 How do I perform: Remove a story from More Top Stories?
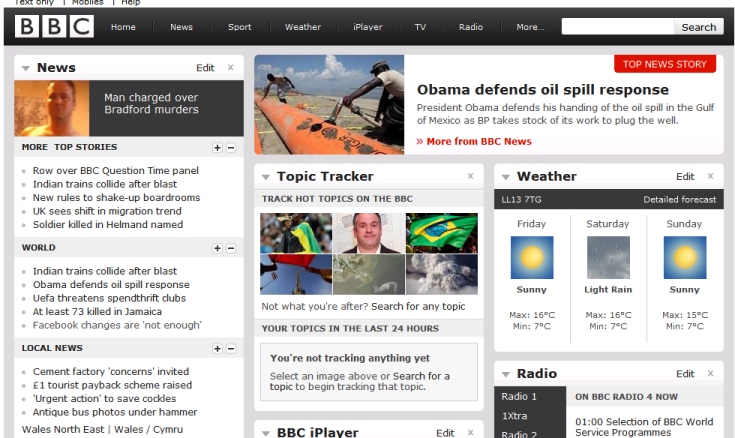pyautogui.click(x=231, y=148)
